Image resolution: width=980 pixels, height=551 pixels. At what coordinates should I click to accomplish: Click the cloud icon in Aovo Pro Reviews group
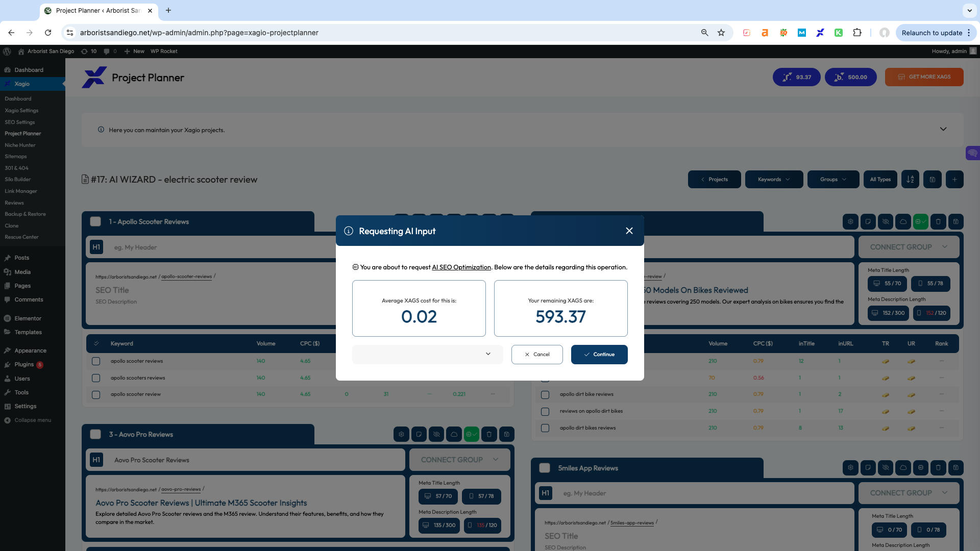[x=454, y=435]
